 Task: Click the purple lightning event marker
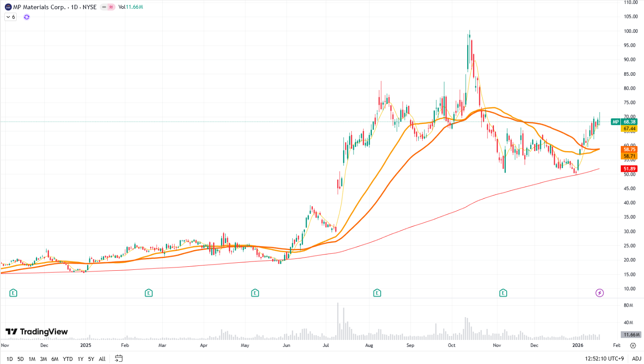pos(600,293)
